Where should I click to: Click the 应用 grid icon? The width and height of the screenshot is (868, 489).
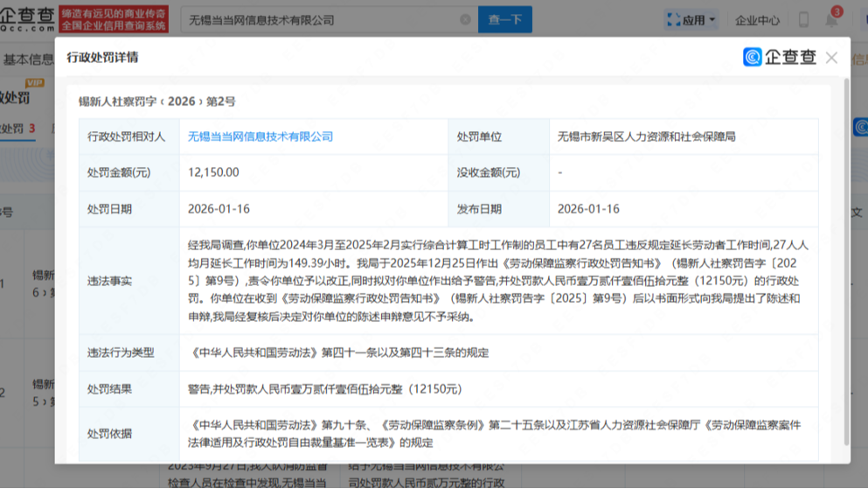pos(673,19)
